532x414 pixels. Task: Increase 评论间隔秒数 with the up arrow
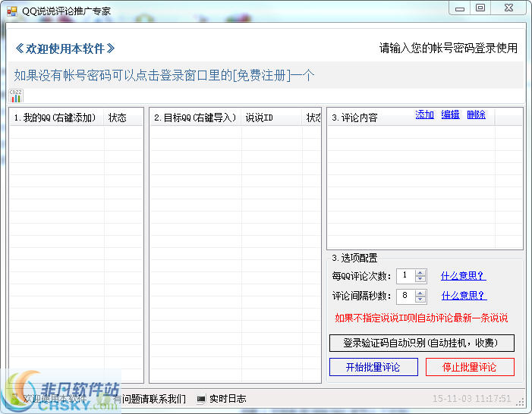(420, 293)
